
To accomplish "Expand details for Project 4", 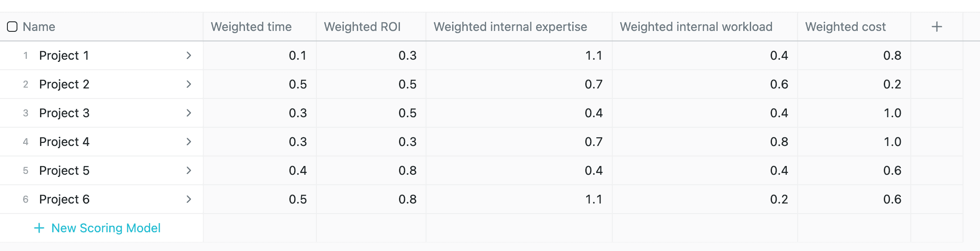I will coord(189,141).
